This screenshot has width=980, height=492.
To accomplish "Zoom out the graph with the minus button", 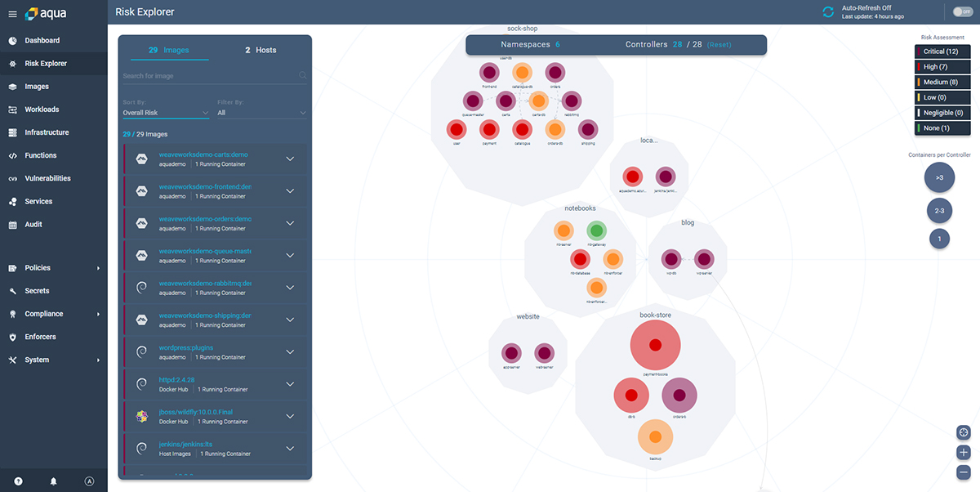I will (x=964, y=472).
